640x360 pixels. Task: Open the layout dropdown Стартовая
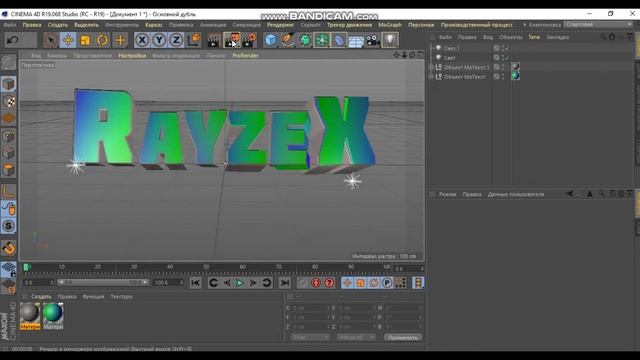[598, 24]
